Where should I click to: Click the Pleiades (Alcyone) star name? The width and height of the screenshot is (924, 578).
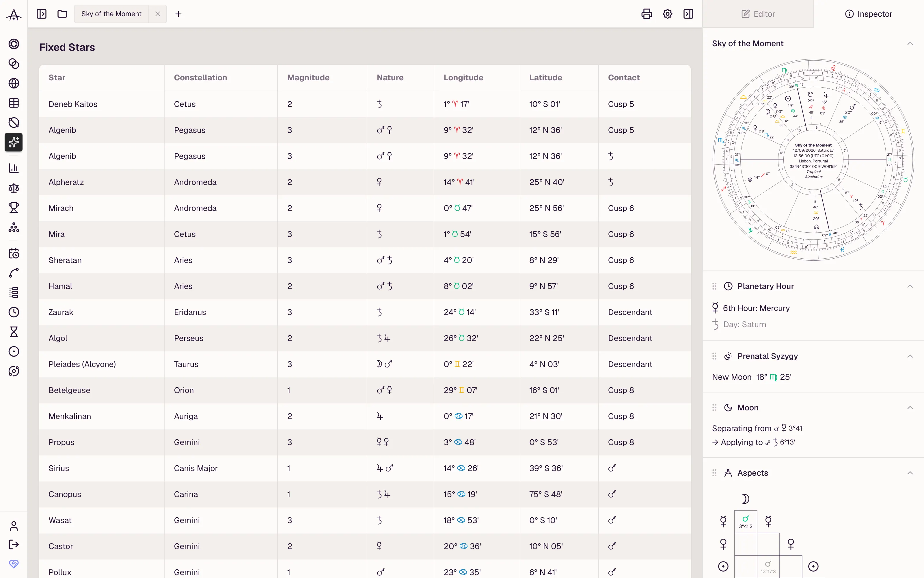[82, 364]
